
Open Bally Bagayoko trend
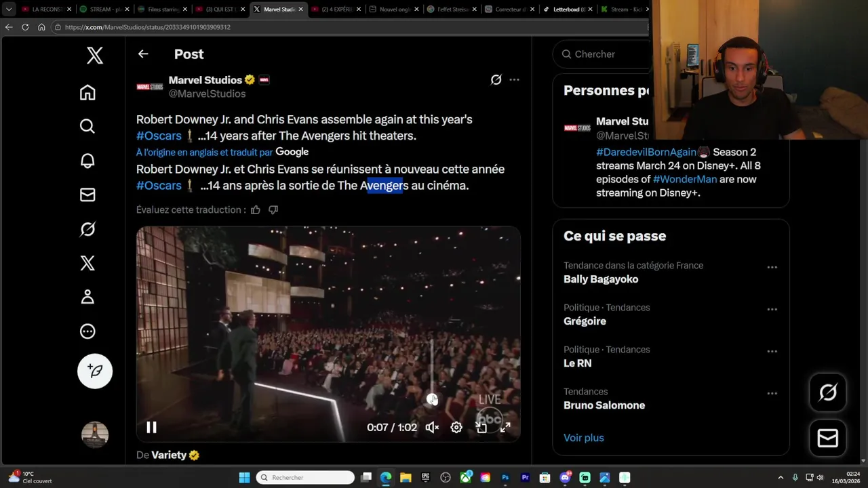[x=601, y=279]
